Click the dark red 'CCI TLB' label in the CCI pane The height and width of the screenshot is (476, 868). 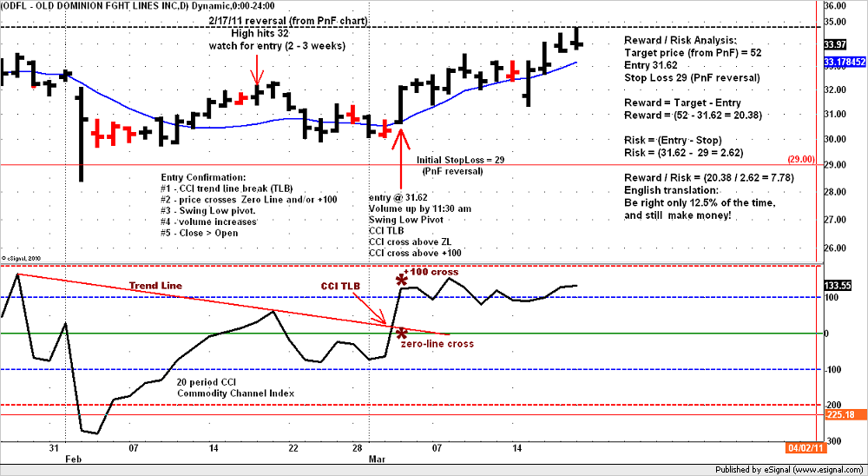340,286
